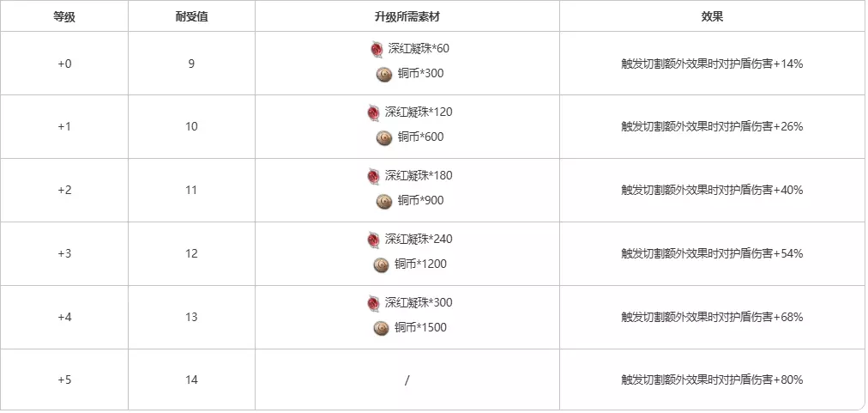Click the +5 level cell

(64, 380)
